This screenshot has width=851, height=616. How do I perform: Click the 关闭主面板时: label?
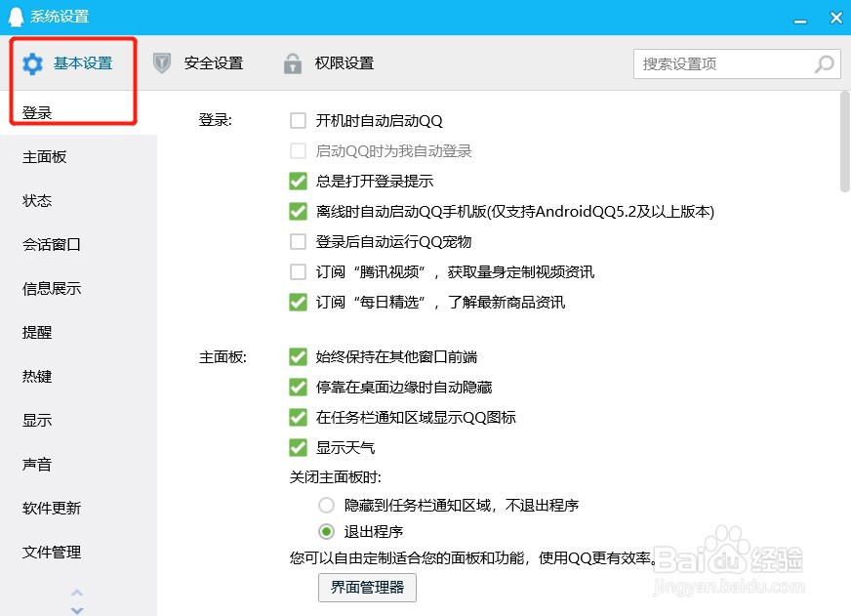[336, 477]
